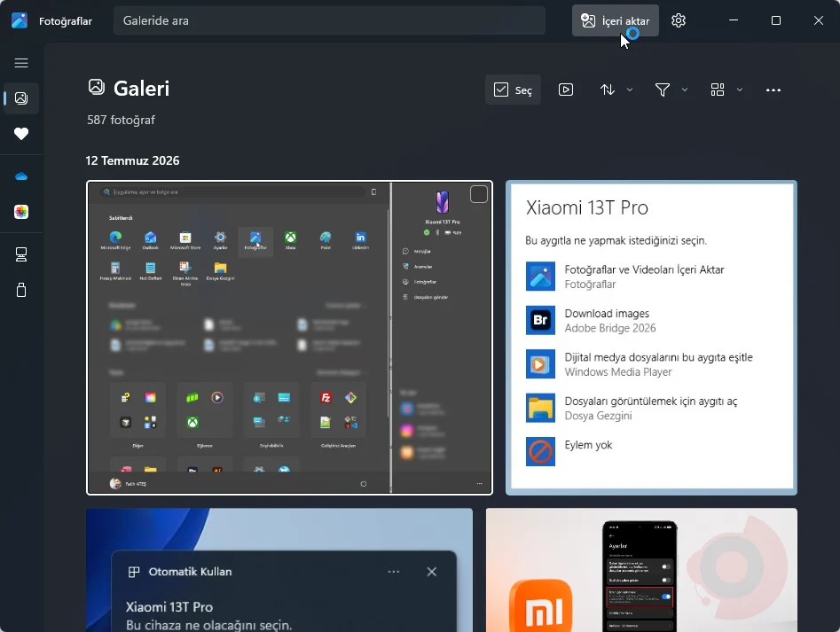Open Favorites heart icon in sidebar
Viewport: 840px width, 632px height.
coord(21,134)
